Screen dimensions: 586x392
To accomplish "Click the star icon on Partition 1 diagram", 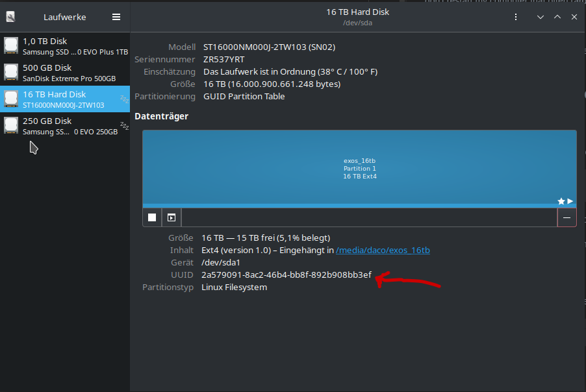I will 560,201.
